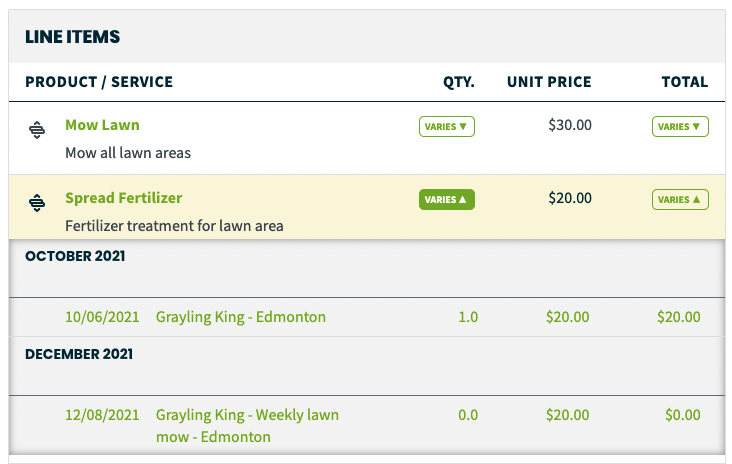The width and height of the screenshot is (732, 464).
Task: Click the OCTOBER 2021 group header
Action: (75, 256)
